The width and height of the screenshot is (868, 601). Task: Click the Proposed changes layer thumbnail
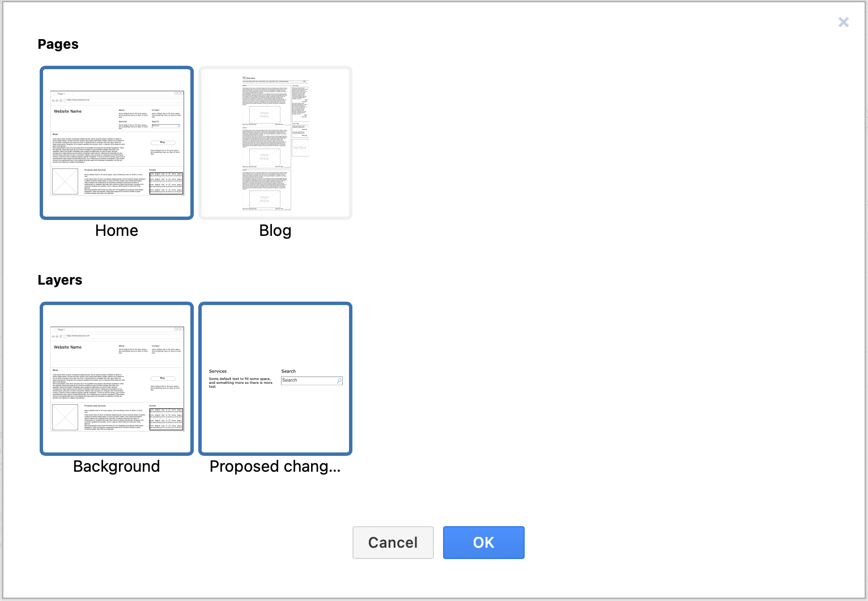point(275,378)
